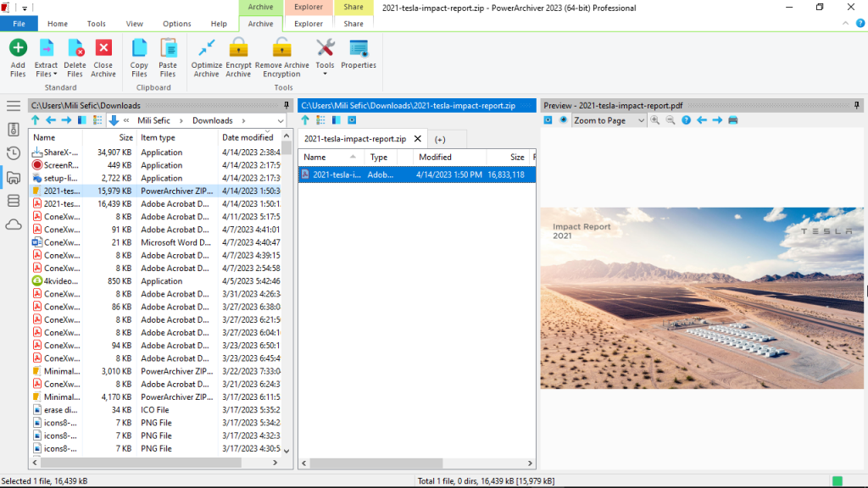Open the File menu
The width and height of the screenshot is (868, 488).
(19, 24)
